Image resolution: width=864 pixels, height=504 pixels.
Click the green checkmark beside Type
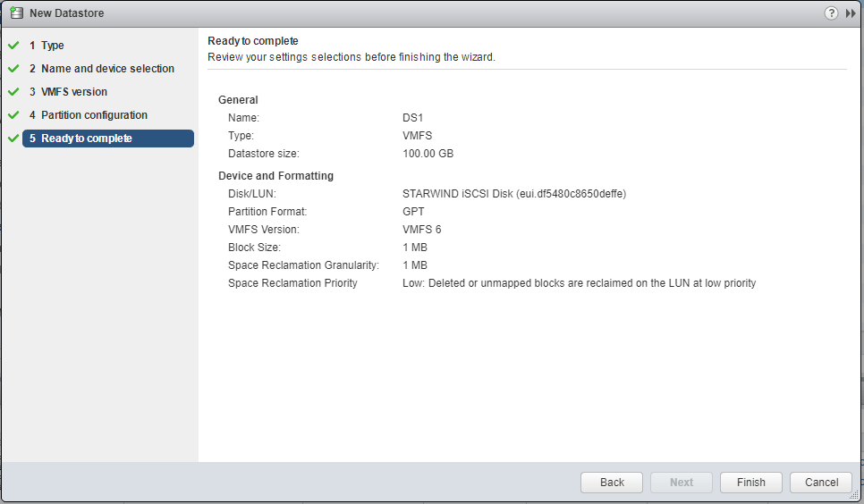(13, 46)
